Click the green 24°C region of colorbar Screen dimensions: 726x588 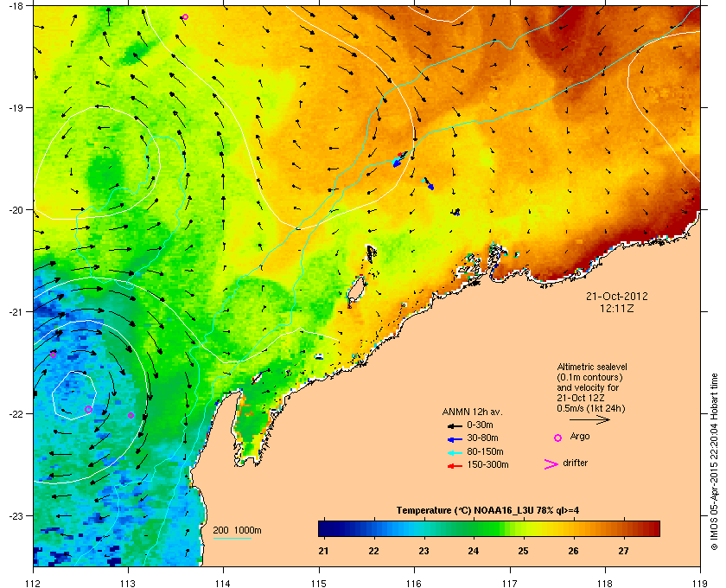click(x=474, y=528)
